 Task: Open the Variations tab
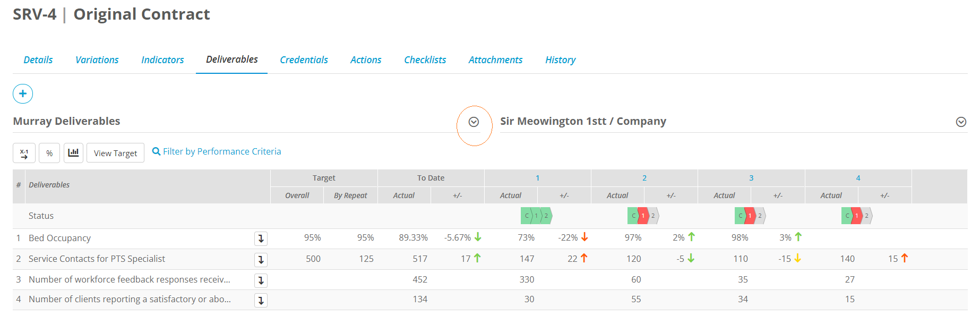point(97,60)
